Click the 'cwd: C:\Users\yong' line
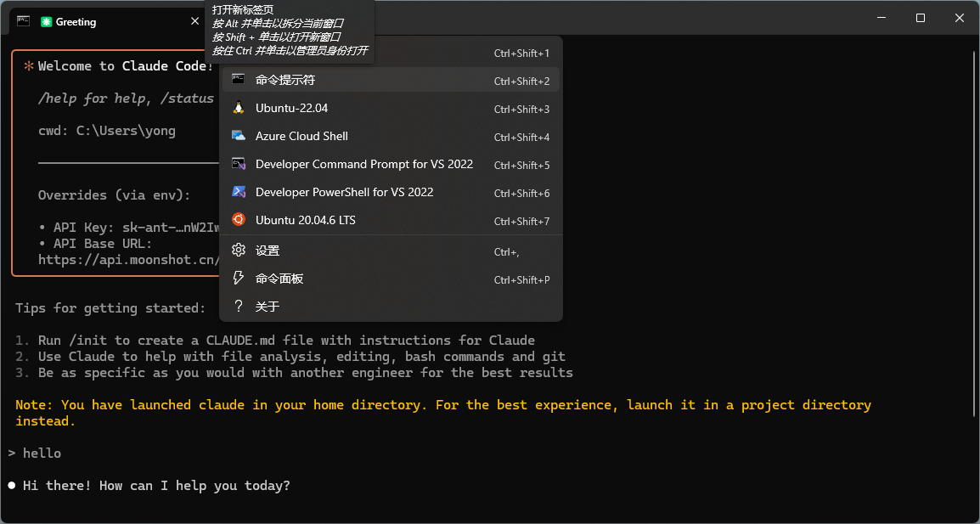Viewport: 980px width, 524px height. click(x=107, y=131)
